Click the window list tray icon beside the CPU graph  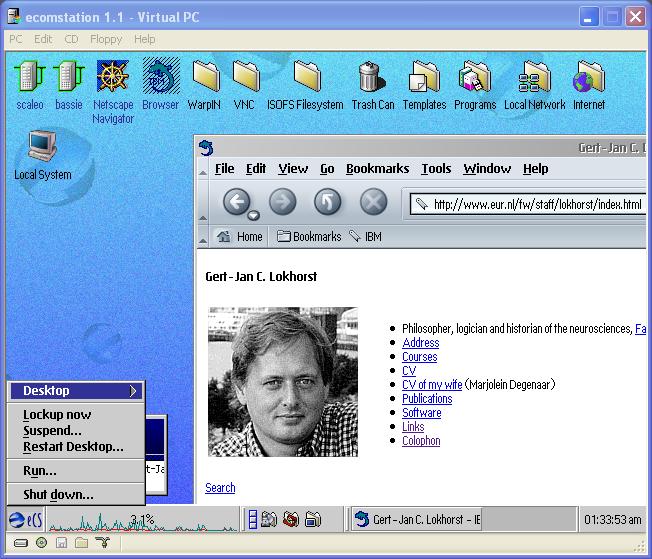pos(252,520)
